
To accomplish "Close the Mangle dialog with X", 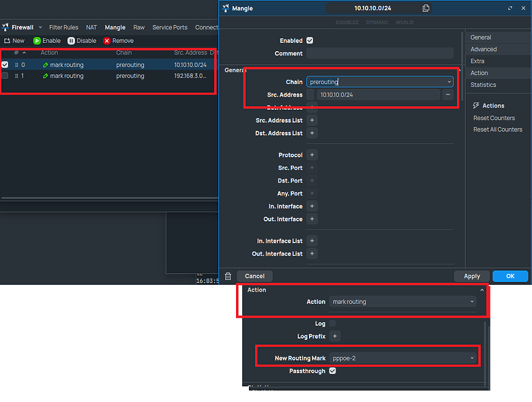I will (523, 8).
